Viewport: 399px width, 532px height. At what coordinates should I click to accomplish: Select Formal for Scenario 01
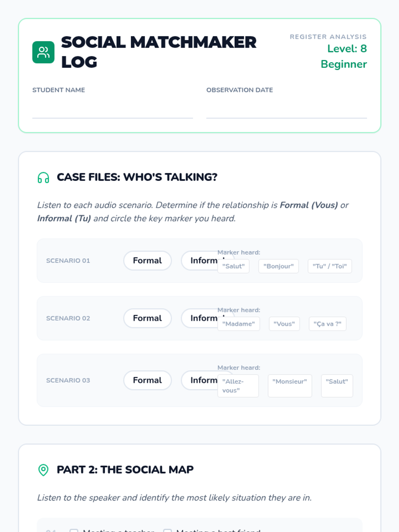147,261
